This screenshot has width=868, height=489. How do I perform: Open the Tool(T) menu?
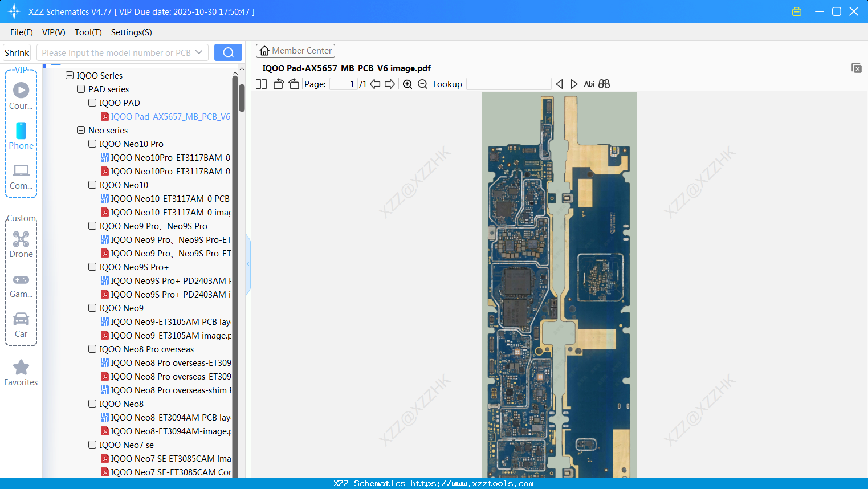[x=88, y=32]
